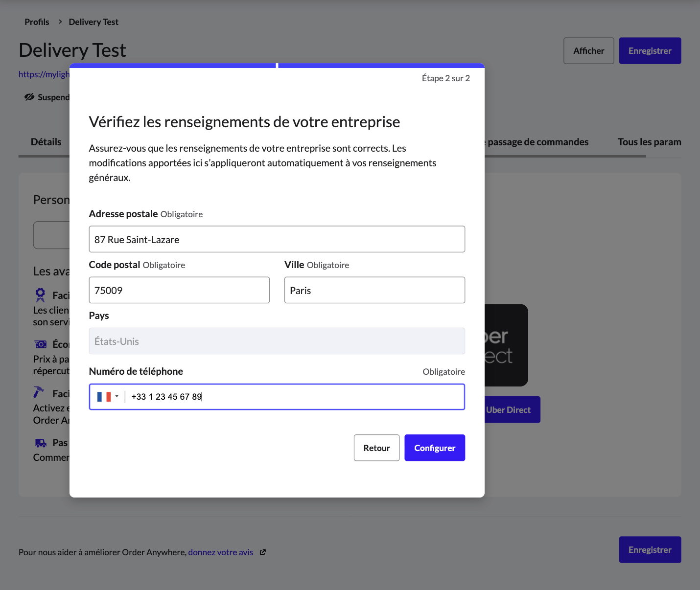This screenshot has height=590, width=700.
Task: Click the delivery truck icon
Action: (41, 443)
